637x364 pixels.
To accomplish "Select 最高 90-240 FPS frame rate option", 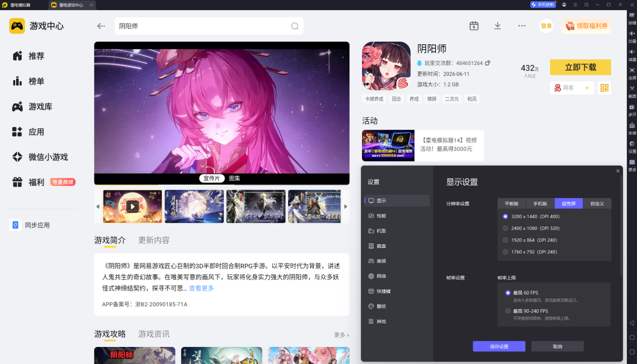I will (x=526, y=311).
